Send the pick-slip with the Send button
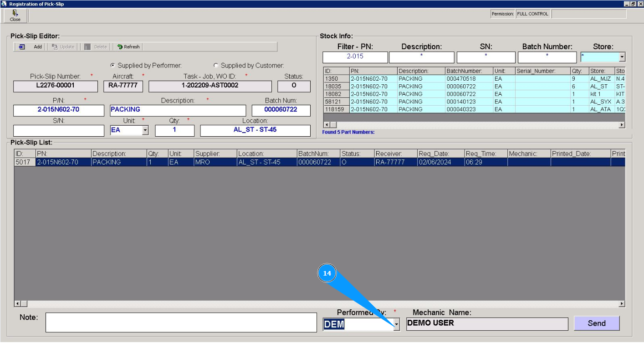This screenshot has width=644, height=343. [597, 323]
